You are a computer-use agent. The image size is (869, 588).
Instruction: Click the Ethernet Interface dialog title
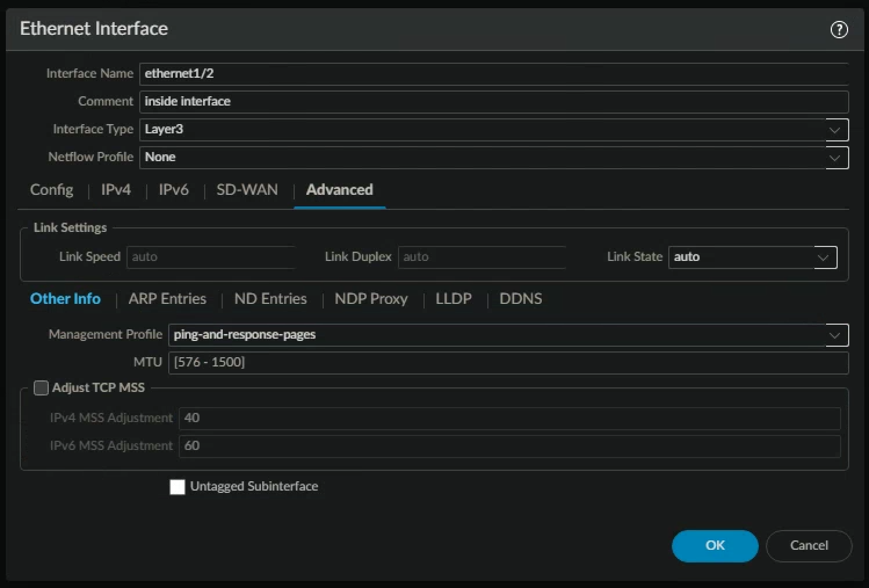tap(94, 28)
